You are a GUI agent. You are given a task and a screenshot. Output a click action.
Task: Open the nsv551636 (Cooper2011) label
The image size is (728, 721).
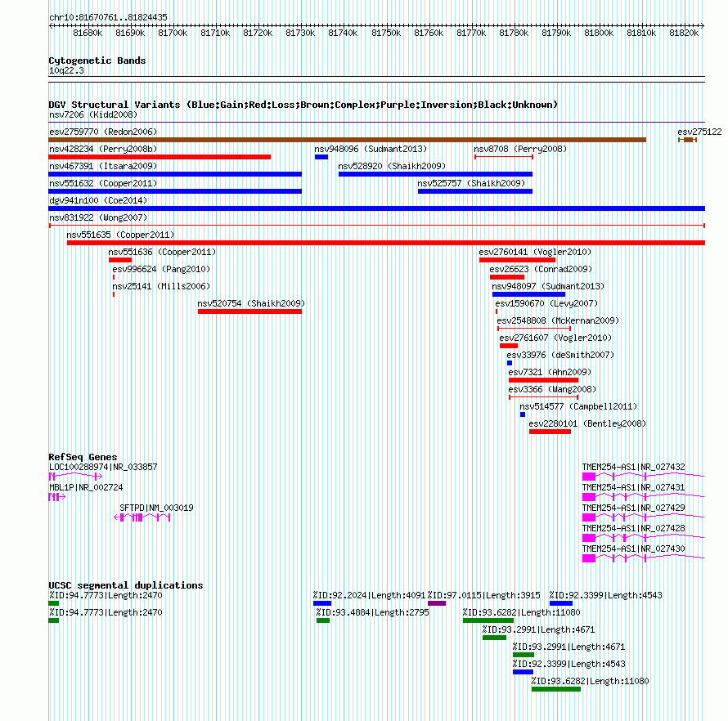pyautogui.click(x=162, y=252)
